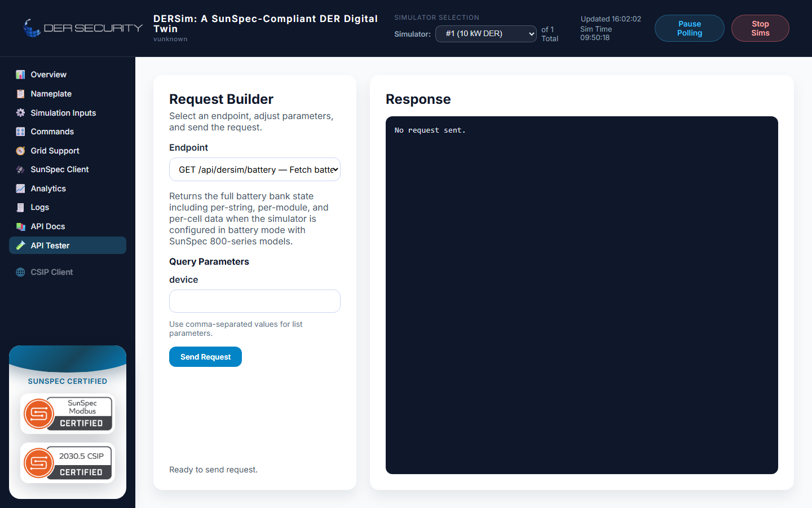Click the 'of 1 Total' simulator count
The width and height of the screenshot is (812, 508).
point(550,34)
